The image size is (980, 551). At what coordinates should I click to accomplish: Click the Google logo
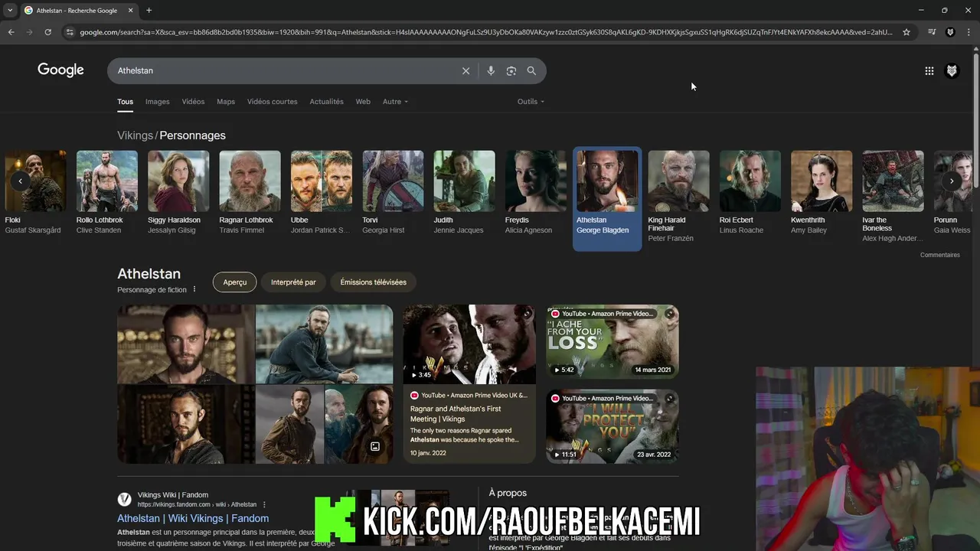click(60, 70)
